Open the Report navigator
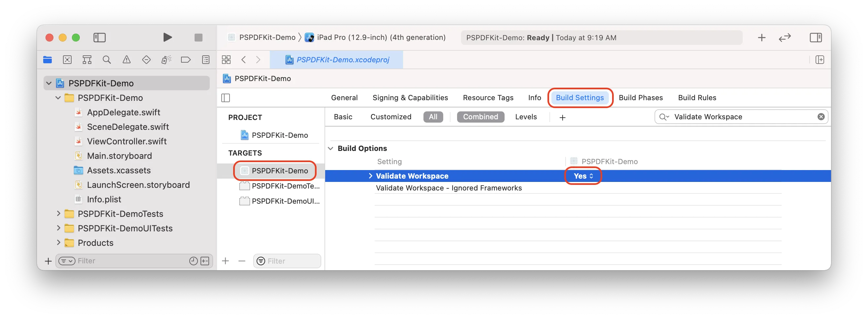868x319 pixels. (x=205, y=60)
